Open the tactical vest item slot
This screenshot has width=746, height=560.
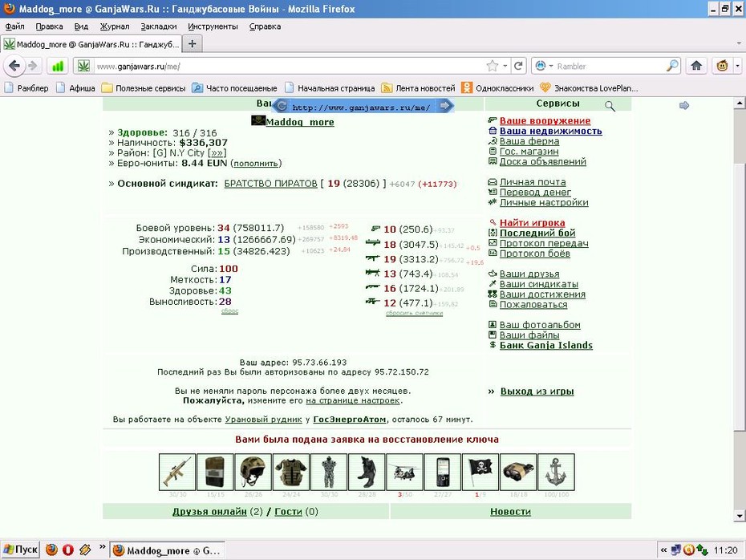tap(291, 472)
